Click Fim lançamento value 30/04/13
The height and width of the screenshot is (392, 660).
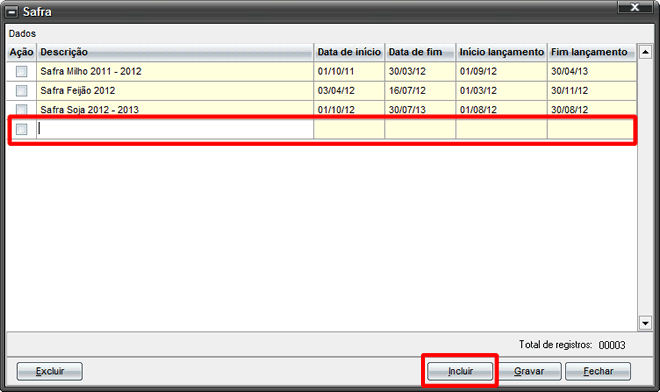[570, 72]
